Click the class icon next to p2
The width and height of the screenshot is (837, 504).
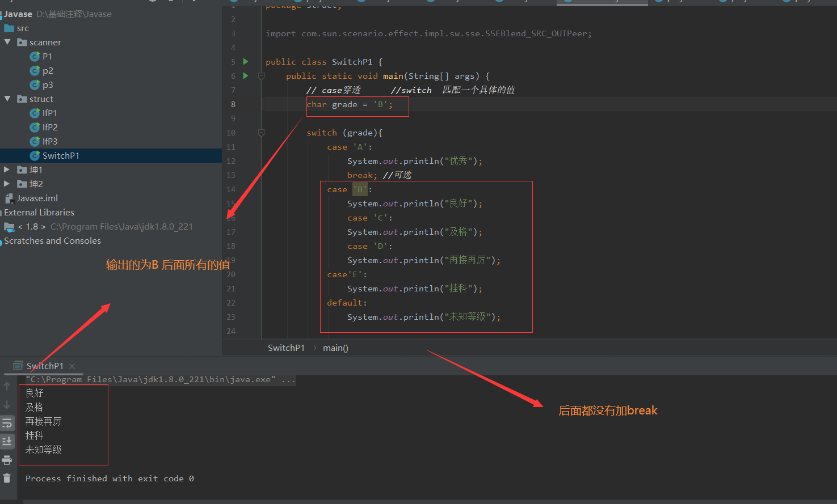[x=35, y=70]
